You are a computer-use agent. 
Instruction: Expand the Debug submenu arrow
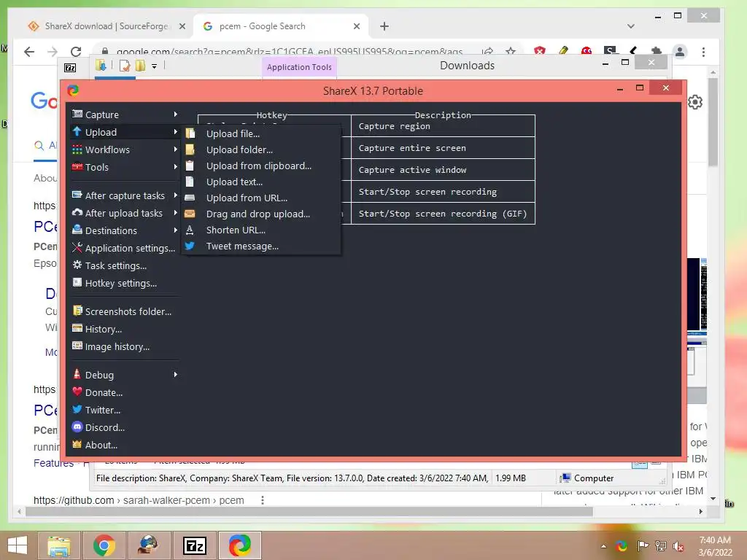(x=175, y=375)
